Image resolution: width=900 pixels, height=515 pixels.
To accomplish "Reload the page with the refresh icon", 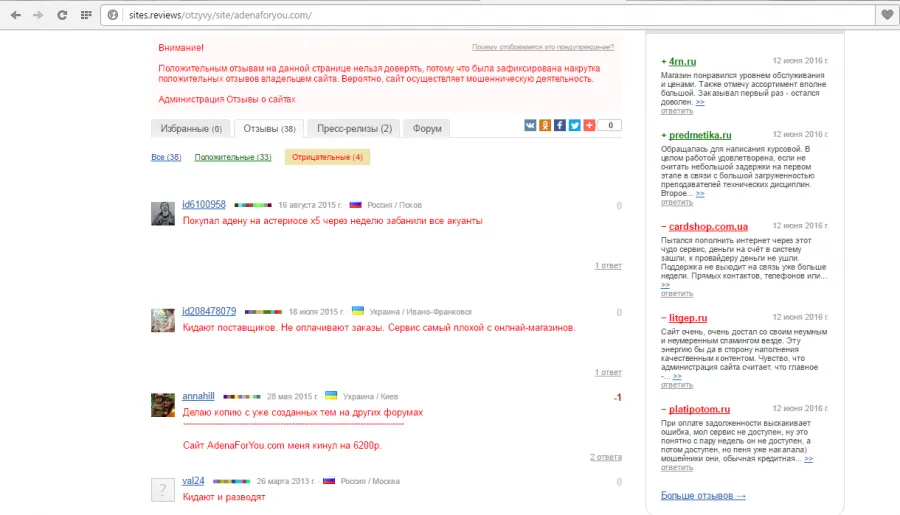I will click(62, 15).
